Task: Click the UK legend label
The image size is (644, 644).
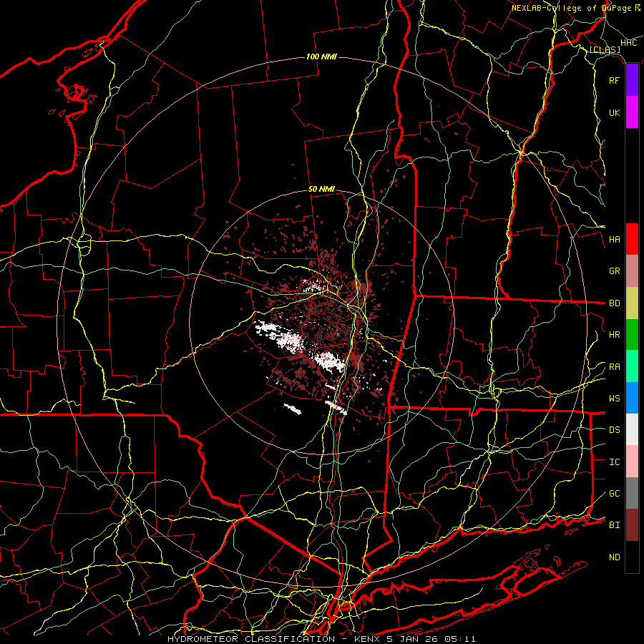Action: 614,112
